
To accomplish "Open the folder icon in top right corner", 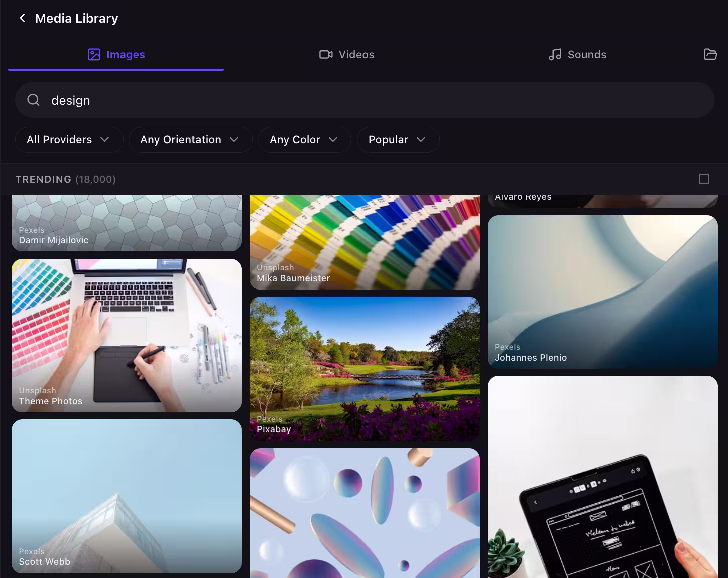I will pyautogui.click(x=711, y=54).
